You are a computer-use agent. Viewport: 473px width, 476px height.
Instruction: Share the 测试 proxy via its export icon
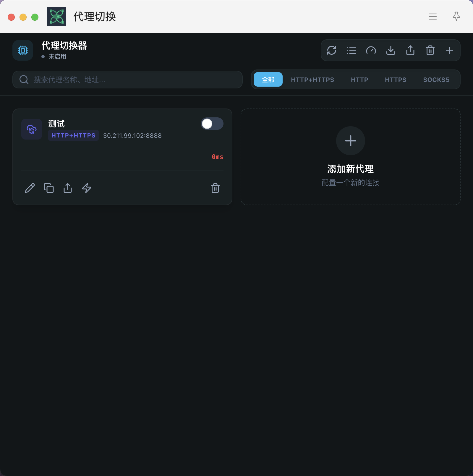68,188
